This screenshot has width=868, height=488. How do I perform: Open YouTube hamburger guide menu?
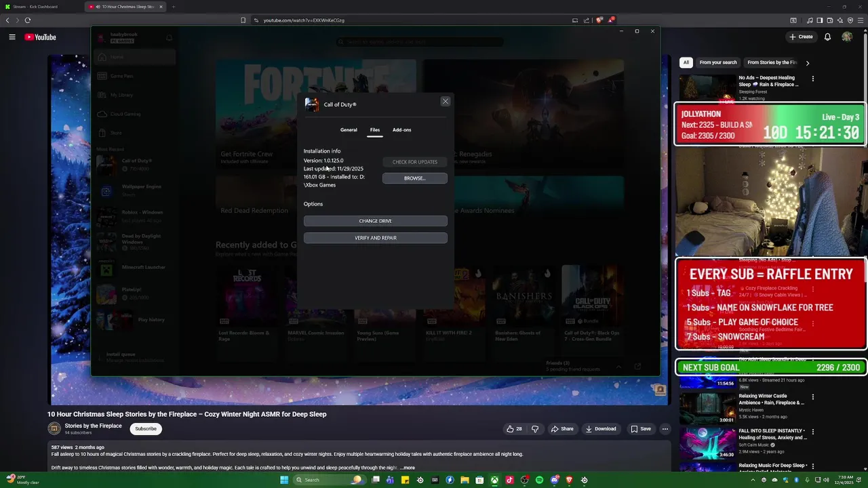pos(12,37)
